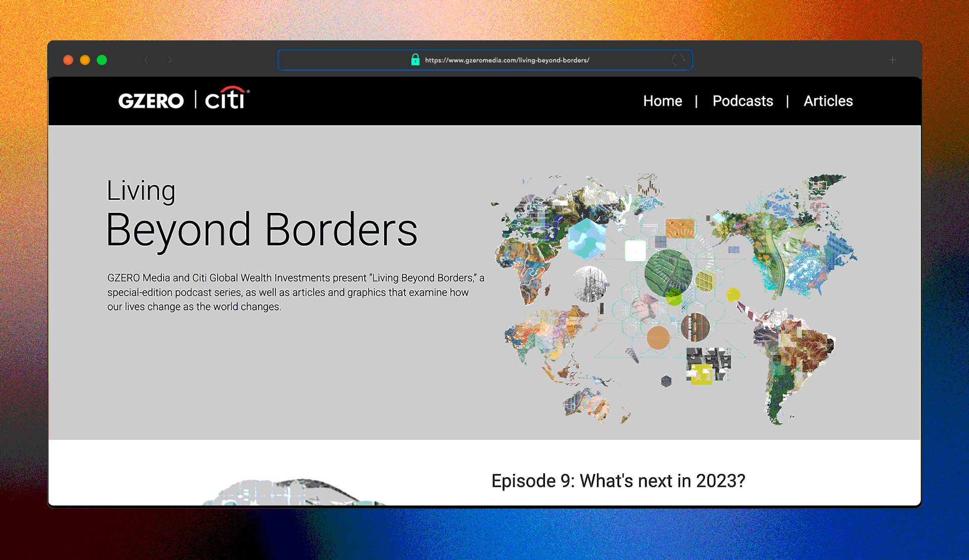Click the green padlock security icon

(415, 60)
